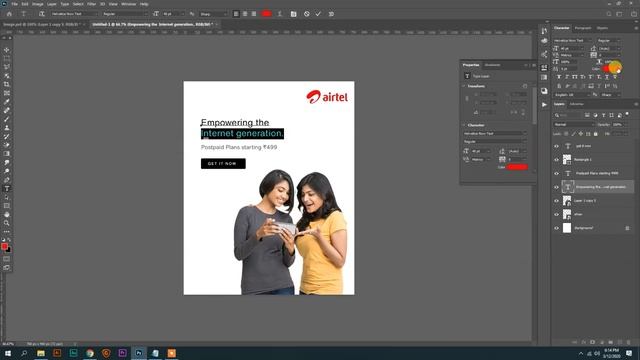This screenshot has height=360, width=640.
Task: Commit current text edits with checkmark
Action: [318, 14]
